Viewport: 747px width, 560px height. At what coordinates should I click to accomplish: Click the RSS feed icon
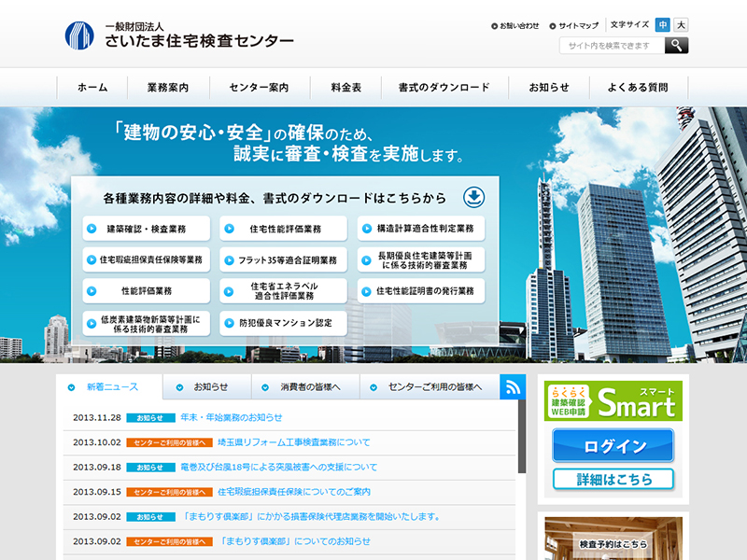[513, 386]
